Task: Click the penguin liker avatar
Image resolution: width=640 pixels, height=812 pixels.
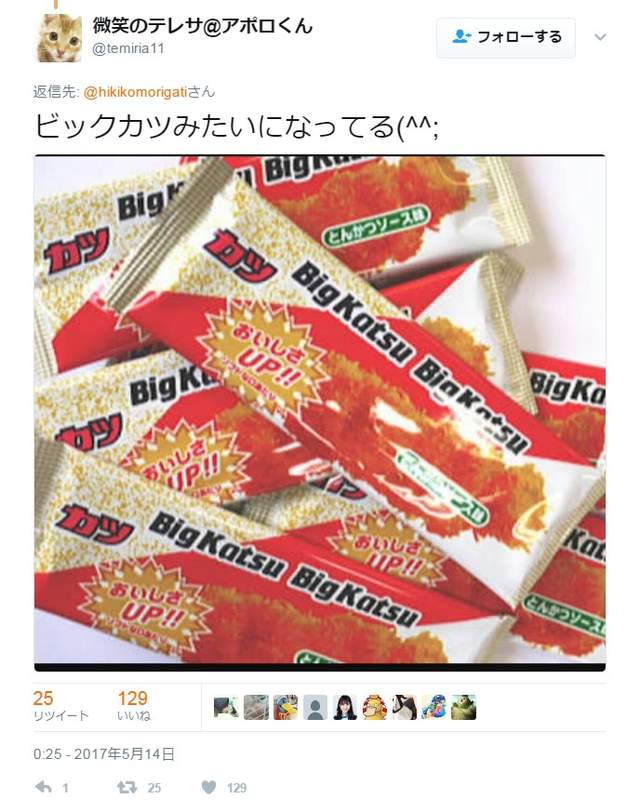Action: point(404,707)
